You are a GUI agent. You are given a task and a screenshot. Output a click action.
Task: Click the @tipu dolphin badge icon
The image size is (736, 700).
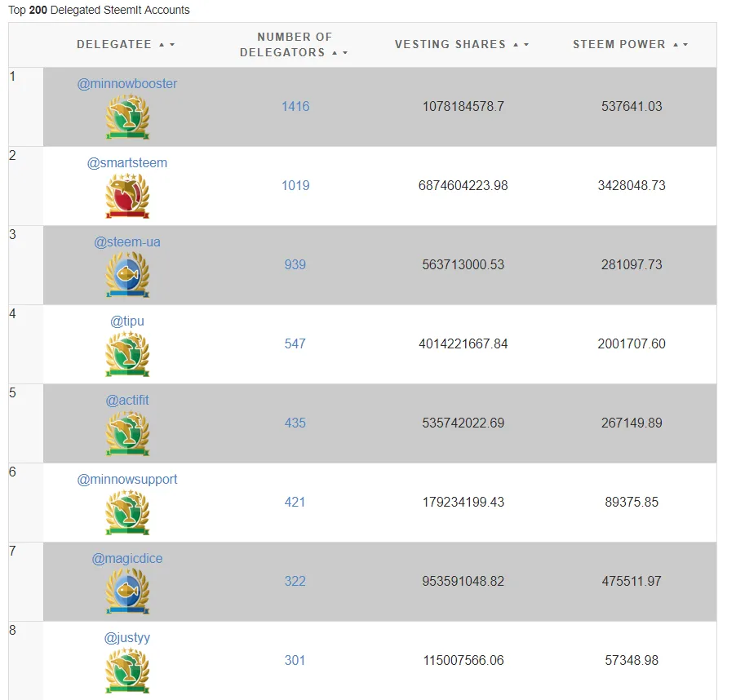point(127,354)
